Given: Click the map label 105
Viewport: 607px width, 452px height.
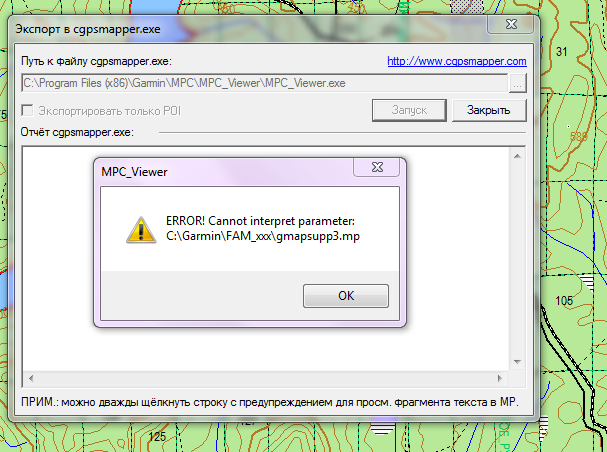Looking at the screenshot, I should click(564, 301).
